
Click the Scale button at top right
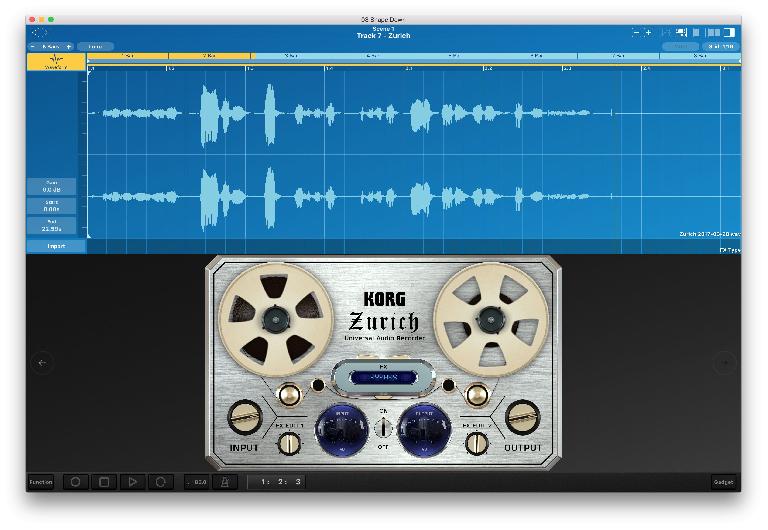tap(720, 47)
